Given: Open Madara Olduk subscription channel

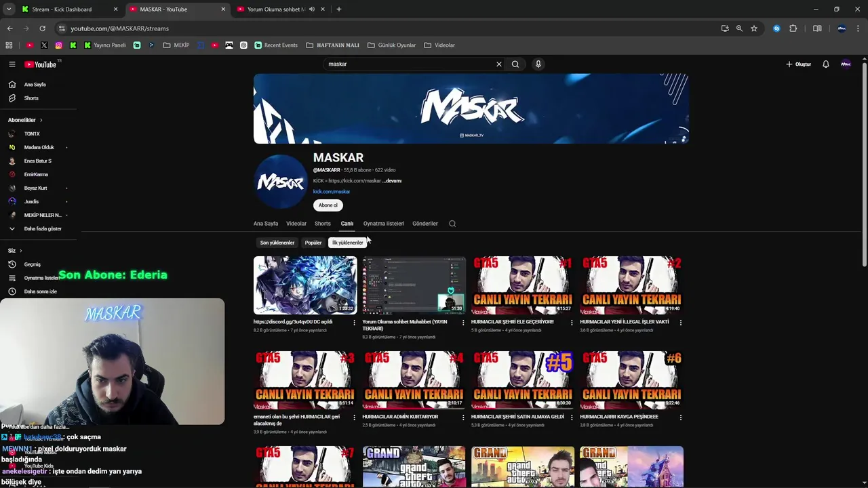Looking at the screenshot, I should pyautogui.click(x=38, y=147).
